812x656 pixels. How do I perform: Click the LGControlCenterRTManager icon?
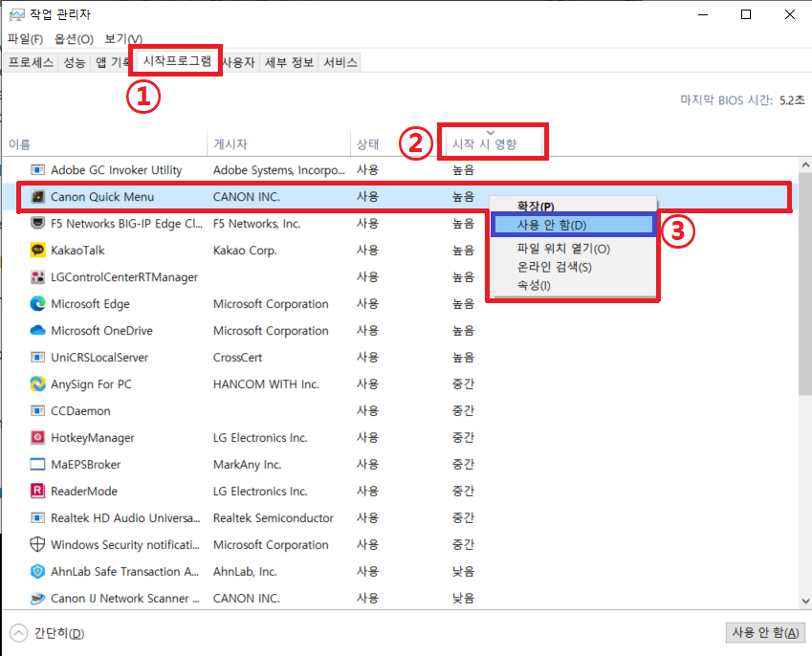tap(37, 277)
